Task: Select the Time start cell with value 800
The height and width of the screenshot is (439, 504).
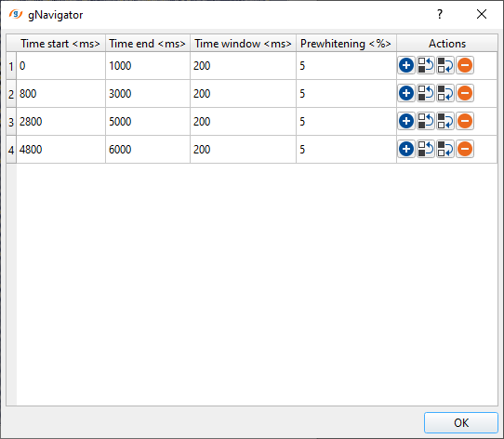Action: [x=61, y=94]
